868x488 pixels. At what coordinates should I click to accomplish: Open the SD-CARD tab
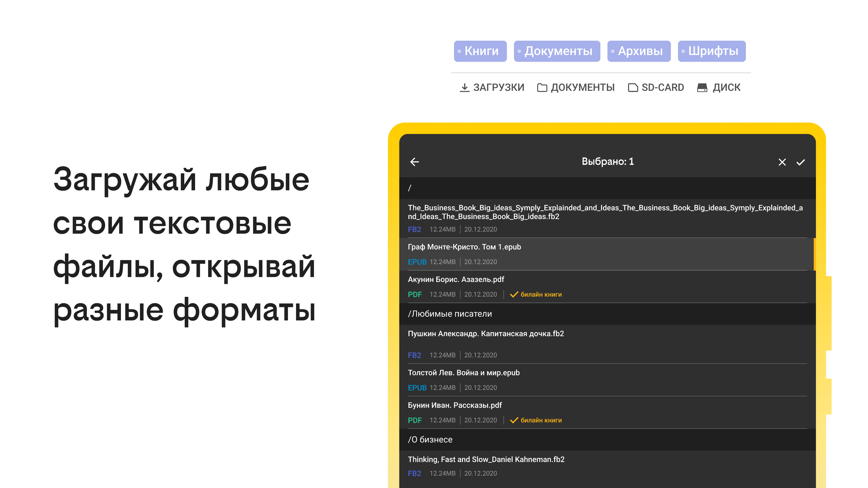656,88
